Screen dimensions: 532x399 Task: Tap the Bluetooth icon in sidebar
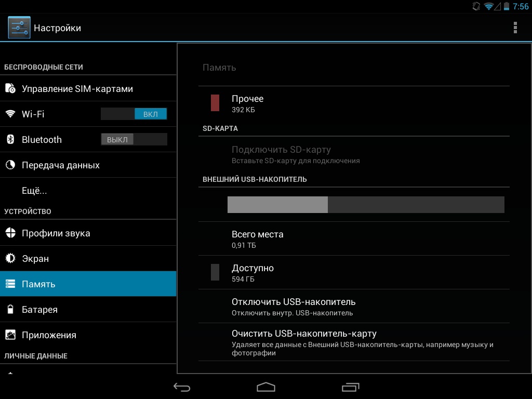point(10,139)
